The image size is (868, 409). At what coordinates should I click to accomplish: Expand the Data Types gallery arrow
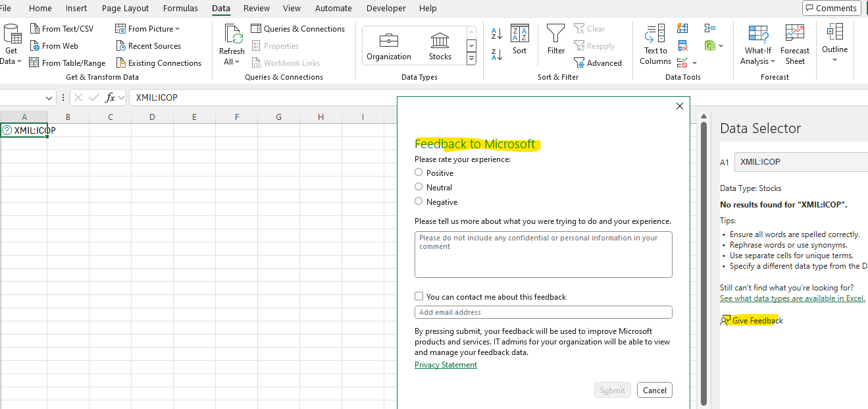point(471,59)
